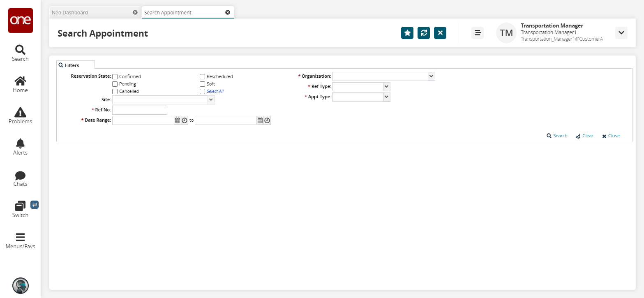The image size is (644, 298).
Task: Open Chats from the sidebar
Action: tap(20, 178)
